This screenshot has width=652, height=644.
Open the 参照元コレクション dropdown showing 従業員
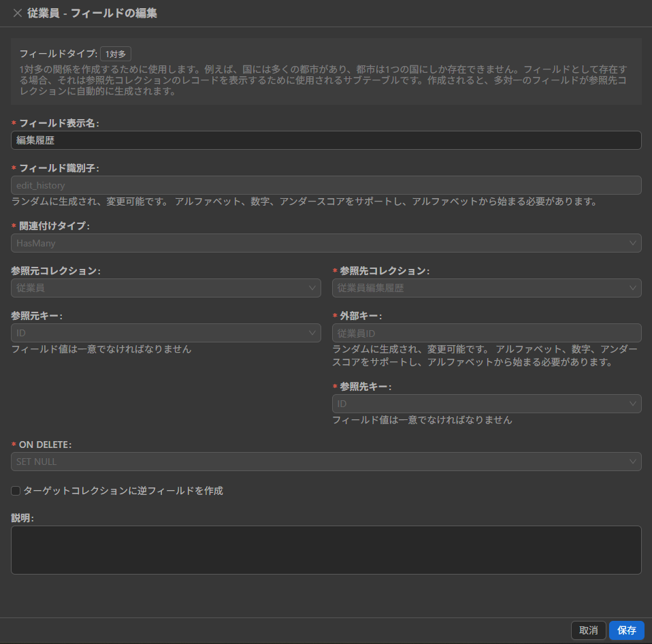166,288
